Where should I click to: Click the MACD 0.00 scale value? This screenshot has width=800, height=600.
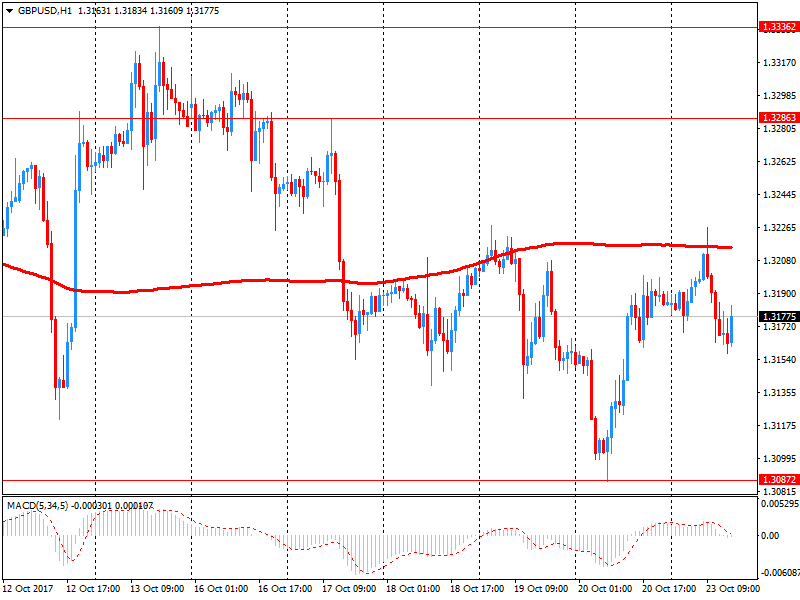769,536
